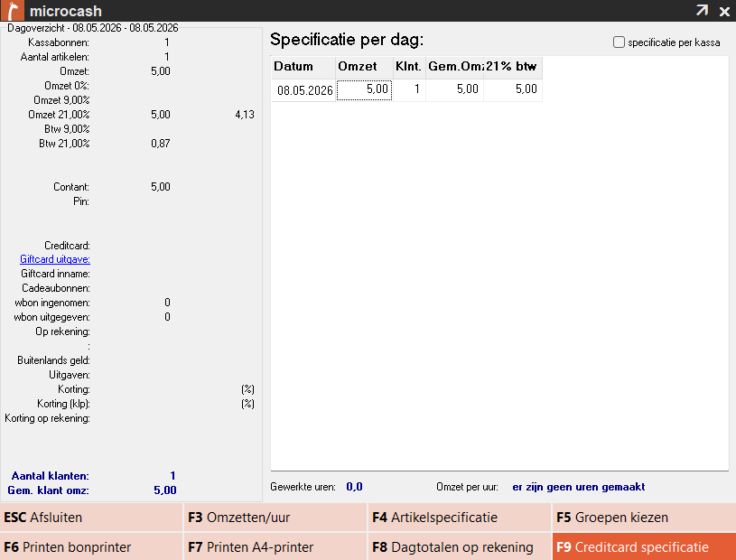Open the Giftcard uitgave link
The image size is (736, 560).
[x=55, y=259]
